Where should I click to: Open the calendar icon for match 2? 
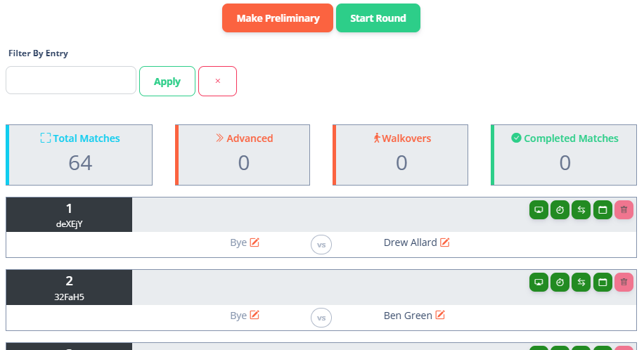(x=603, y=283)
